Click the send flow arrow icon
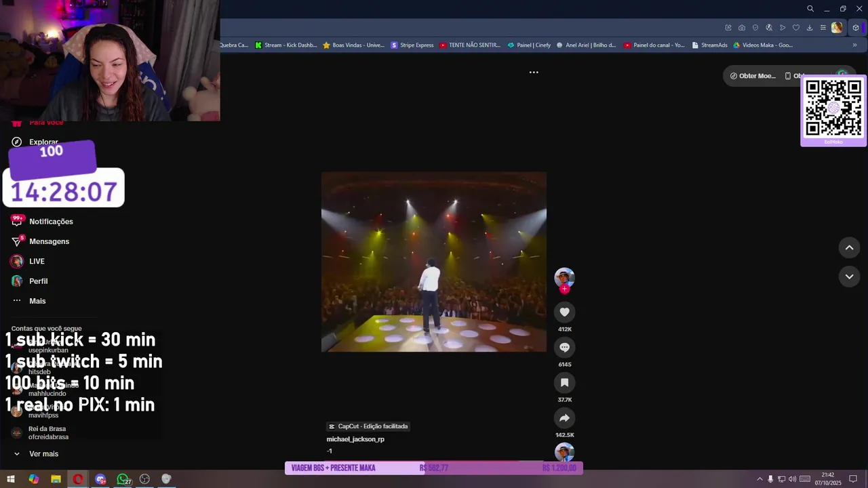This screenshot has width=868, height=488. pos(783,28)
